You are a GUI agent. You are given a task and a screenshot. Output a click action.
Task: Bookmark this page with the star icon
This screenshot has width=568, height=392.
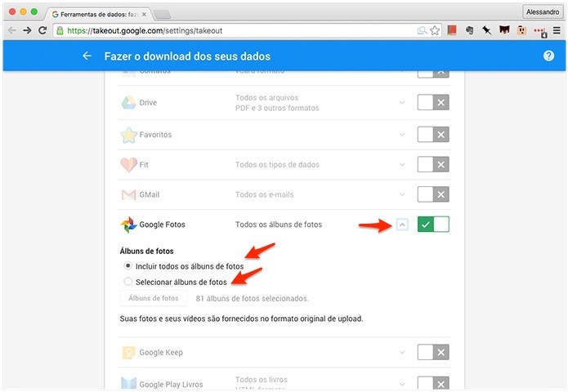coord(435,30)
